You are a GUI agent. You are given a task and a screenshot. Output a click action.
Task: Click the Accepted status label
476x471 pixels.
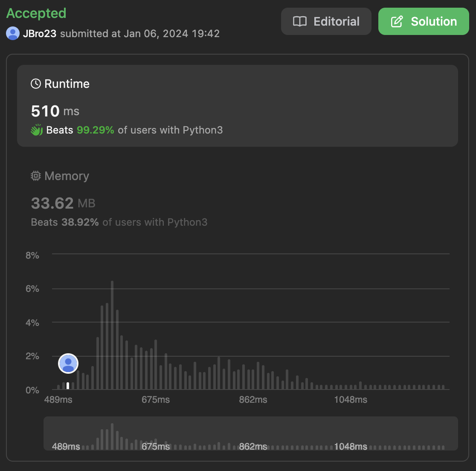36,13
